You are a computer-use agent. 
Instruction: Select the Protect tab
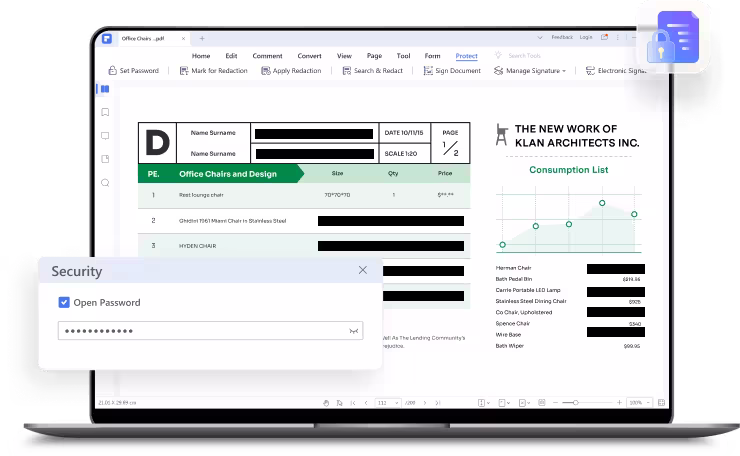(x=466, y=56)
